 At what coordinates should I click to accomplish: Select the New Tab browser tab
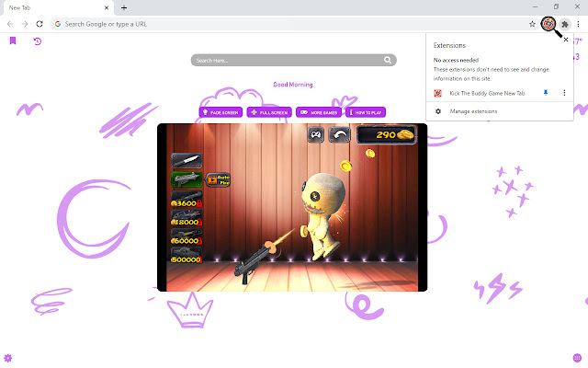tap(57, 8)
